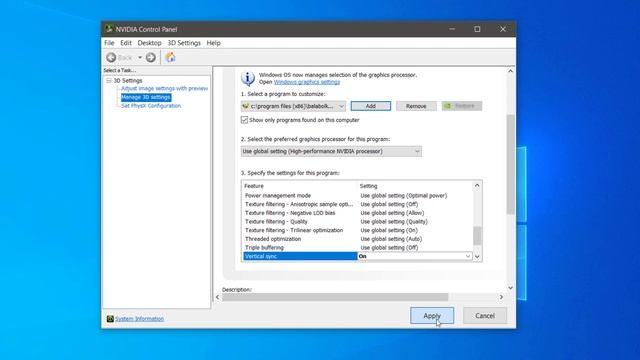Viewport: 640px width, 360px height.
Task: Open the Back history dropdown arrow
Action: (x=140, y=58)
